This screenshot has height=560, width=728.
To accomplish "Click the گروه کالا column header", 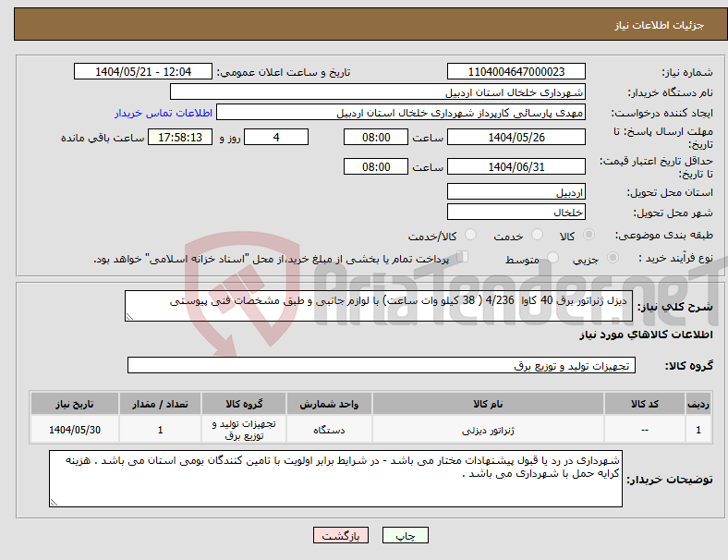I will coord(244,404).
